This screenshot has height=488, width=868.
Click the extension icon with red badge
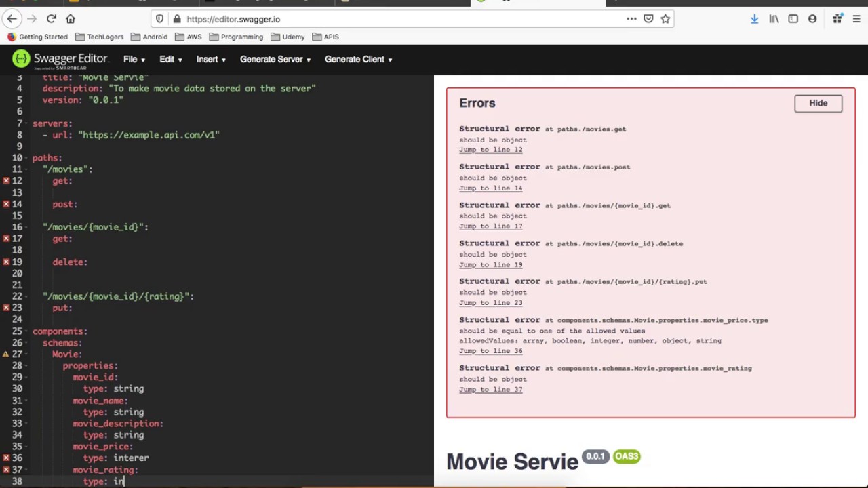tap(837, 18)
